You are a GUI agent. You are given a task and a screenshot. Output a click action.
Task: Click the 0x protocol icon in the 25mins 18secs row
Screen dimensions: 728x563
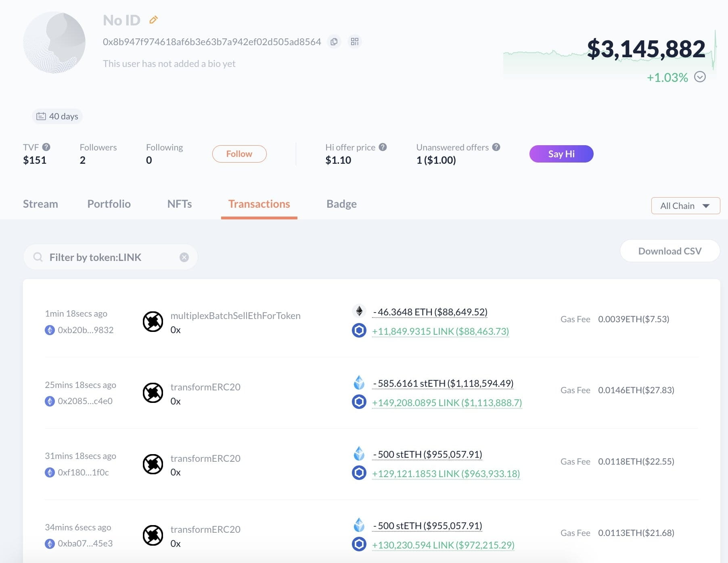[x=153, y=393]
